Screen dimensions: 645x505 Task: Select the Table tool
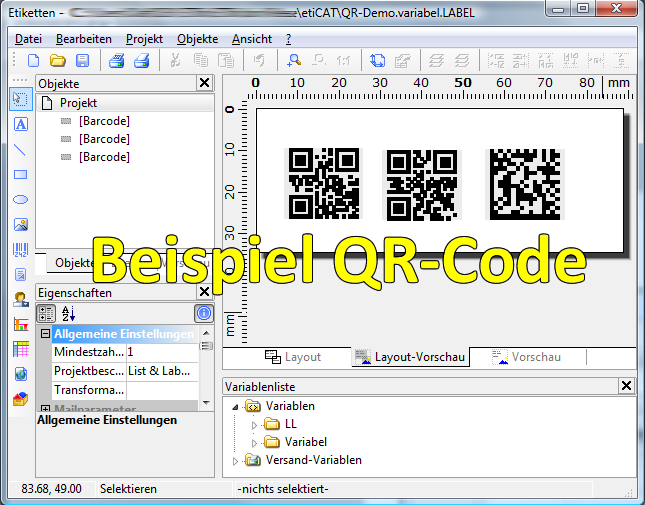coord(21,349)
